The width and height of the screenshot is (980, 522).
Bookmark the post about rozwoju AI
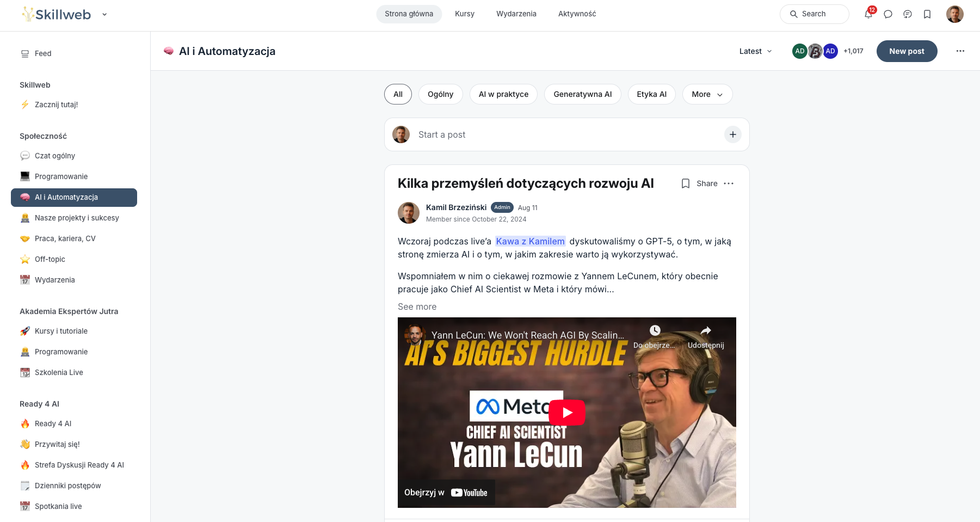686,183
